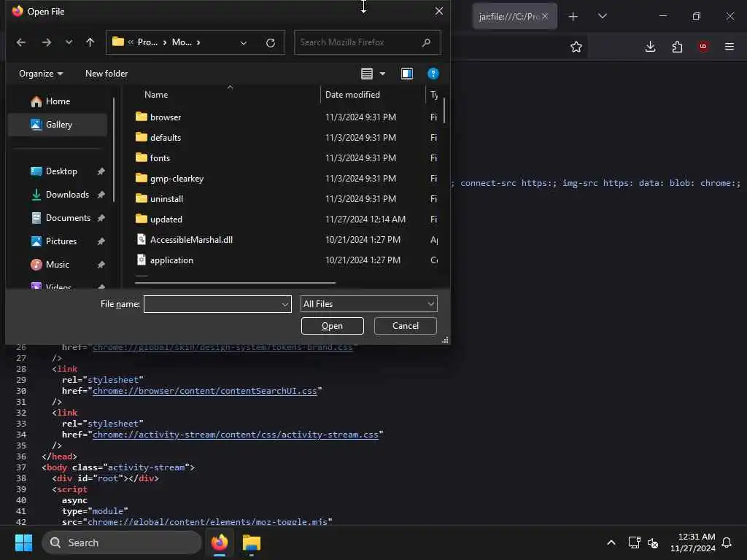Open notifications bell in taskbar
This screenshot has width=747, height=560.
(727, 542)
